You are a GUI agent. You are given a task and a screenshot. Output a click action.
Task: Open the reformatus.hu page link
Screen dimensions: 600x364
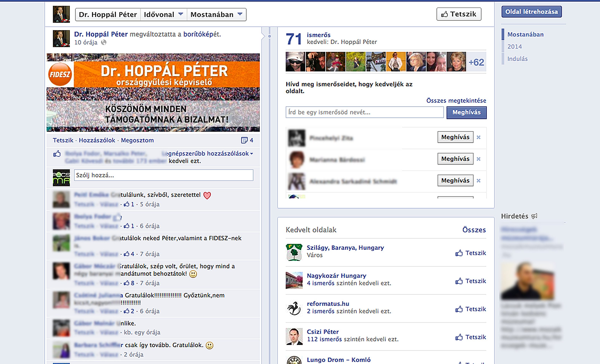click(328, 304)
